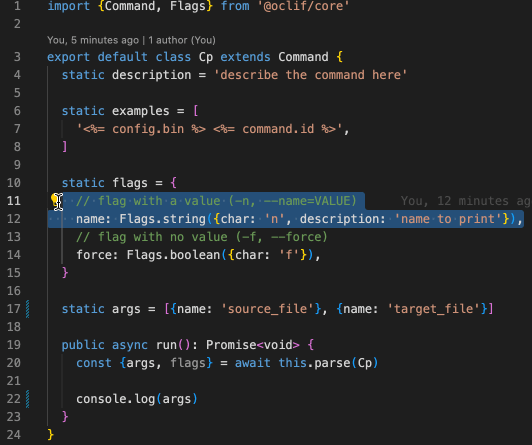Click 'command.id' in the example string

point(278,129)
